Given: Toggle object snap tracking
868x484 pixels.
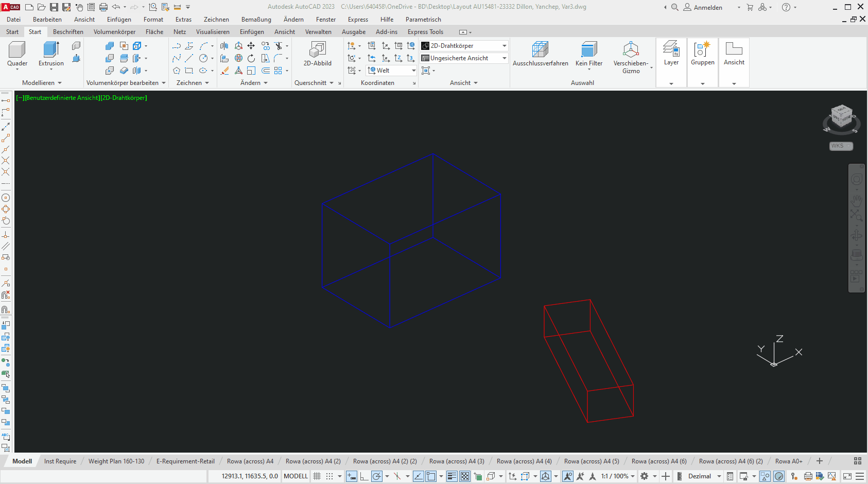Looking at the screenshot, I should 419,476.
